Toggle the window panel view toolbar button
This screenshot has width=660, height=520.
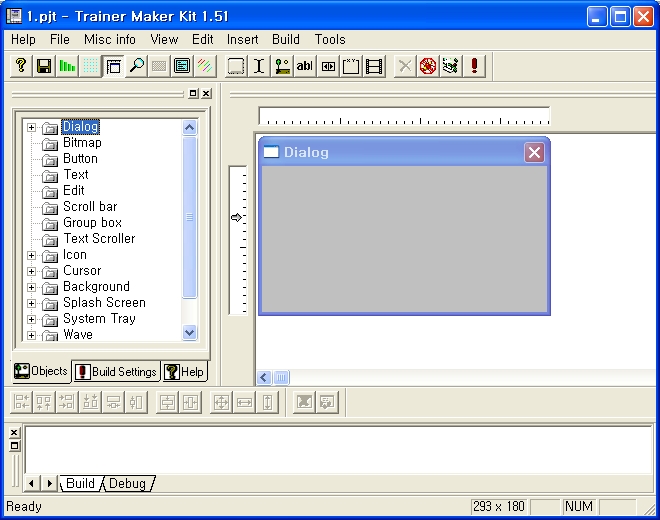[x=113, y=66]
